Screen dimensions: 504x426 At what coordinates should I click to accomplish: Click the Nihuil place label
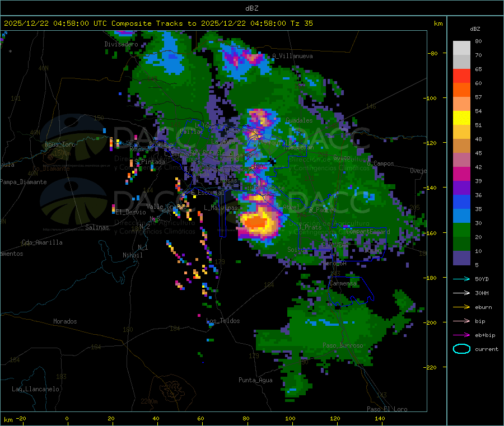pos(132,255)
